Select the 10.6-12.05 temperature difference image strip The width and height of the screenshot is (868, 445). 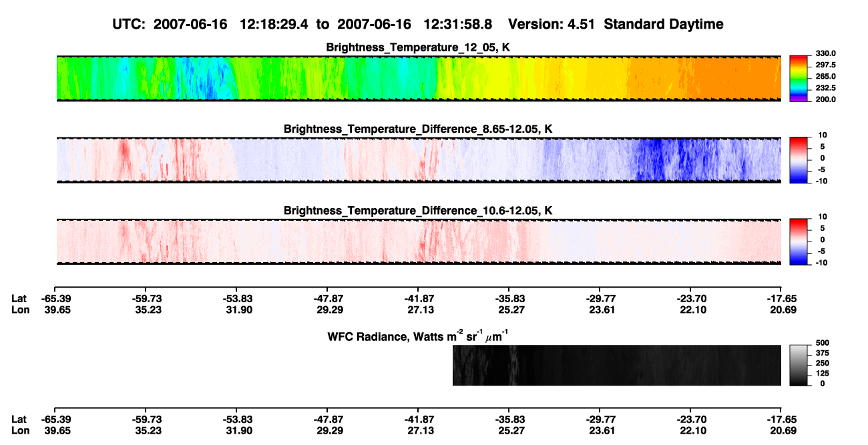click(418, 242)
